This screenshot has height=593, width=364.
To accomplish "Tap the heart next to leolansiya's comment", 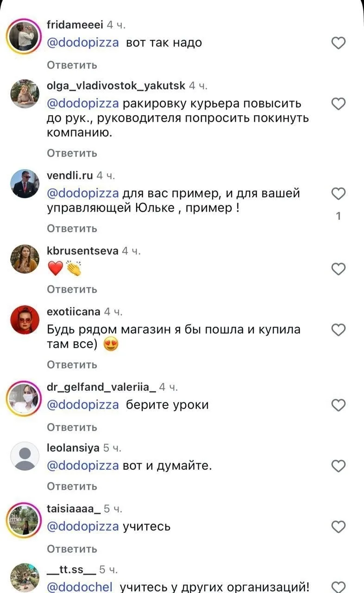I will (x=339, y=466).
